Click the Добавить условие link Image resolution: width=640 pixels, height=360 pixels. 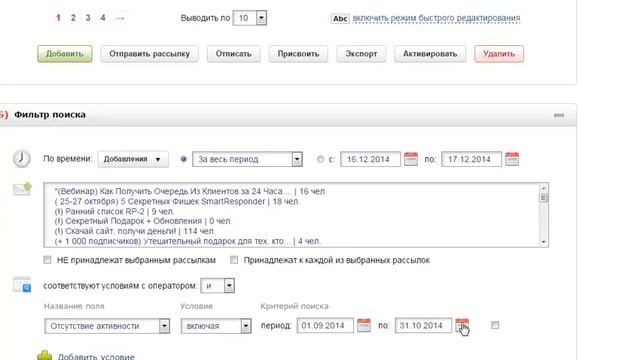(96, 356)
